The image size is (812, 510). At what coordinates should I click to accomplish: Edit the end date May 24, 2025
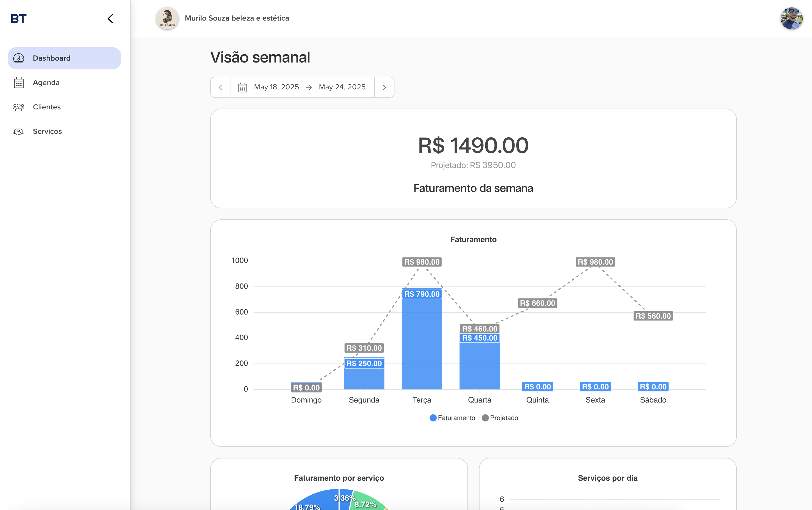tap(342, 87)
